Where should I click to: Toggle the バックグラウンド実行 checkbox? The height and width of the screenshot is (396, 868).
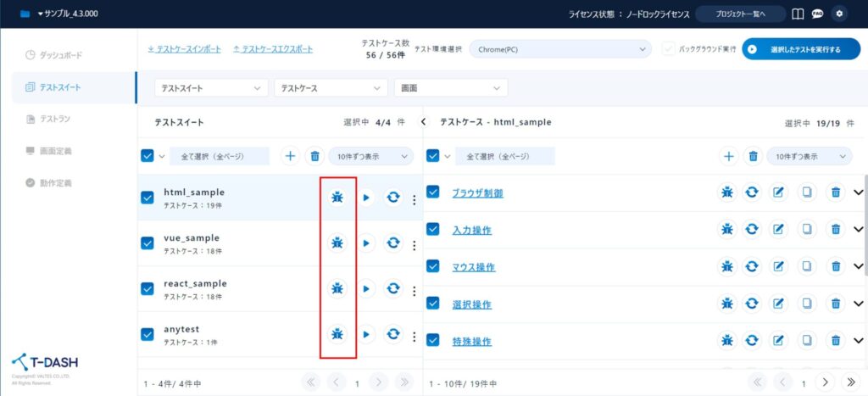670,49
